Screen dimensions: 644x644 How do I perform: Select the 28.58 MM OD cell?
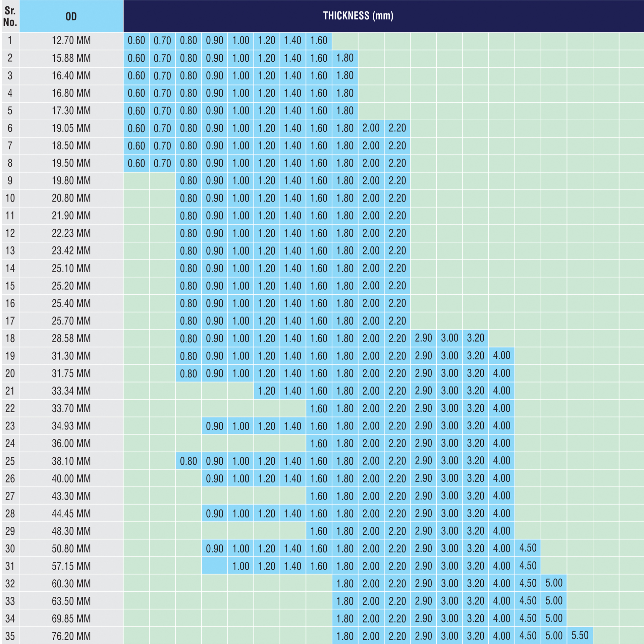(71, 338)
